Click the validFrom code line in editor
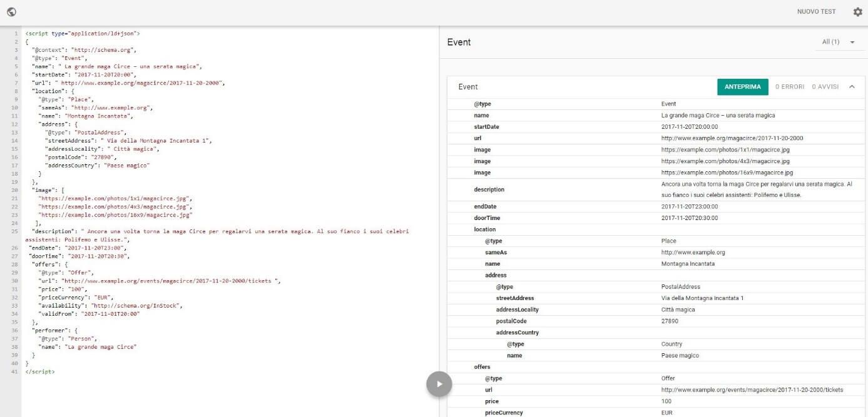 [89, 314]
